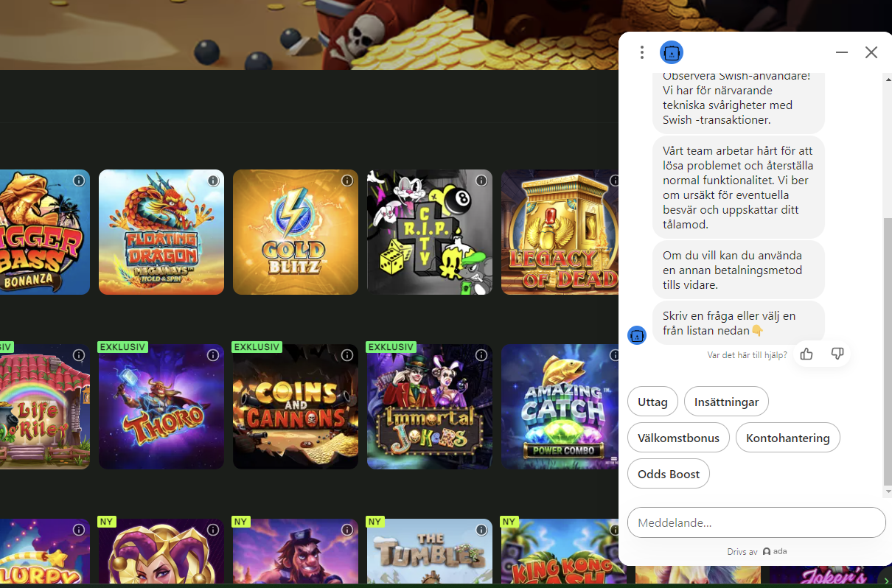Image resolution: width=892 pixels, height=588 pixels.
Task: Pick the Odds Boost quick reply
Action: (669, 474)
